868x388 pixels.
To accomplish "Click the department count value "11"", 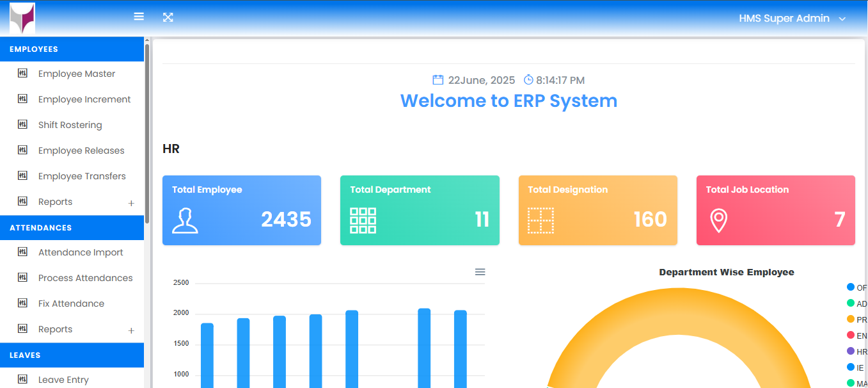I will 482,220.
